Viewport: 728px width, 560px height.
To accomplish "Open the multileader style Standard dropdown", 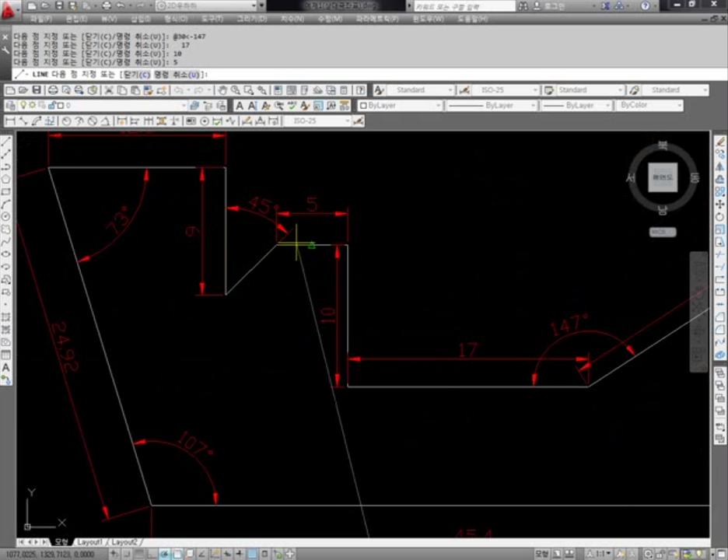I will coord(676,90).
